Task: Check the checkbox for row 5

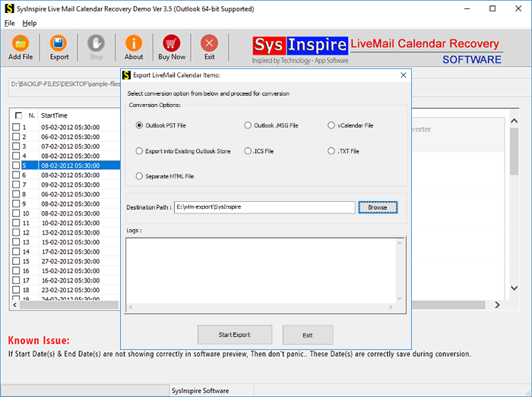Action: [x=16, y=165]
